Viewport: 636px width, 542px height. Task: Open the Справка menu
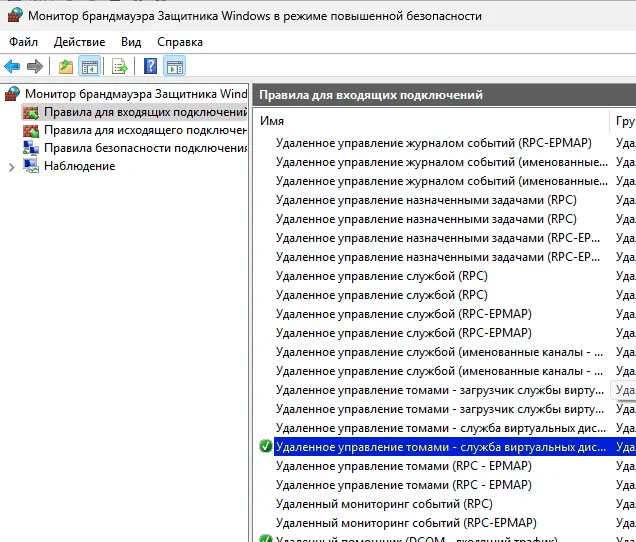pyautogui.click(x=180, y=42)
